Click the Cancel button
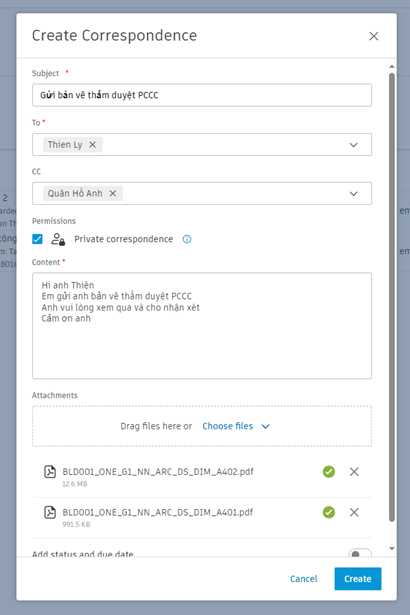This screenshot has width=410, height=615. (x=304, y=579)
